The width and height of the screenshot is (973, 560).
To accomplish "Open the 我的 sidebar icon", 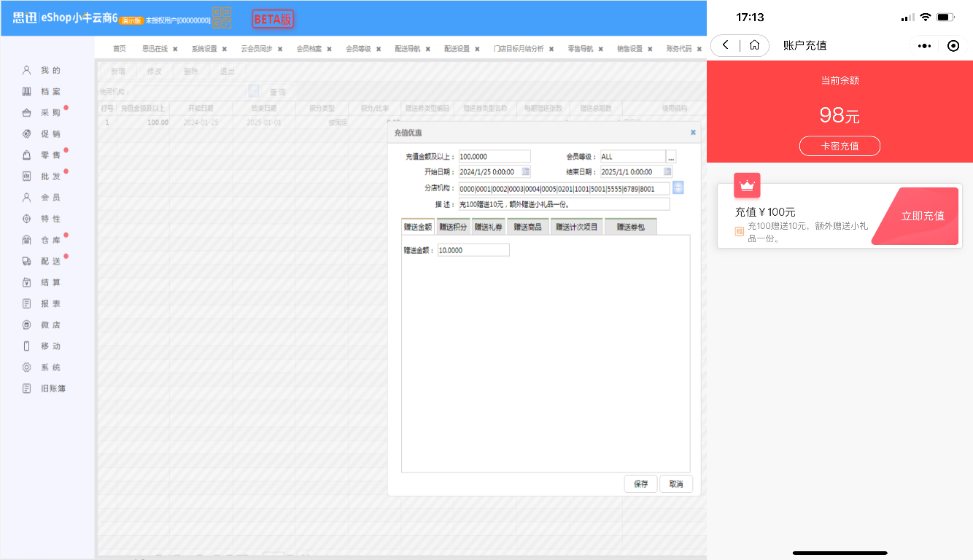I will [x=27, y=71].
